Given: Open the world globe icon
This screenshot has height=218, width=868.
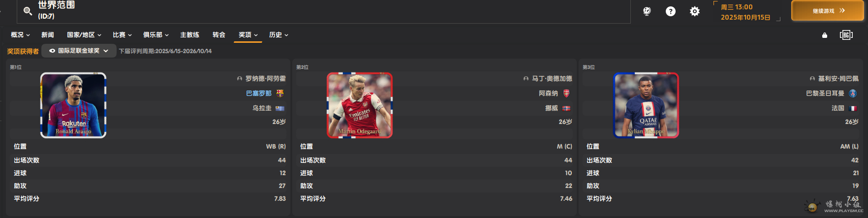Looking at the screenshot, I should pyautogui.click(x=647, y=11).
